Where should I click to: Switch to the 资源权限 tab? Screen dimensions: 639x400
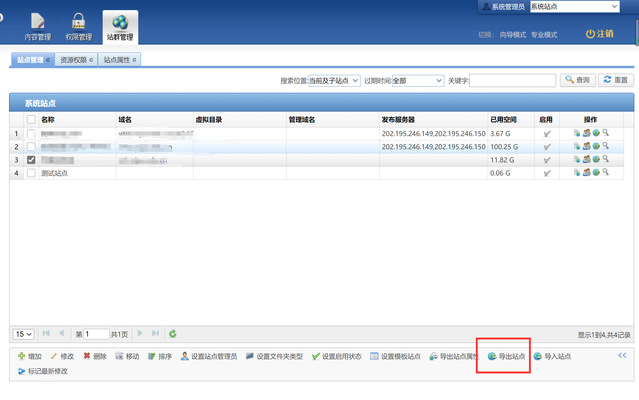coord(76,60)
